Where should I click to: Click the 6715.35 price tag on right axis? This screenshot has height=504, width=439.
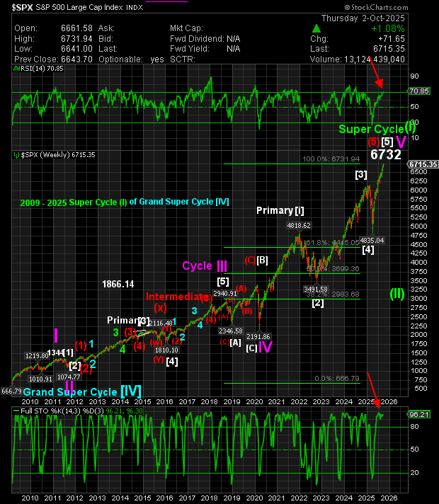click(x=423, y=164)
